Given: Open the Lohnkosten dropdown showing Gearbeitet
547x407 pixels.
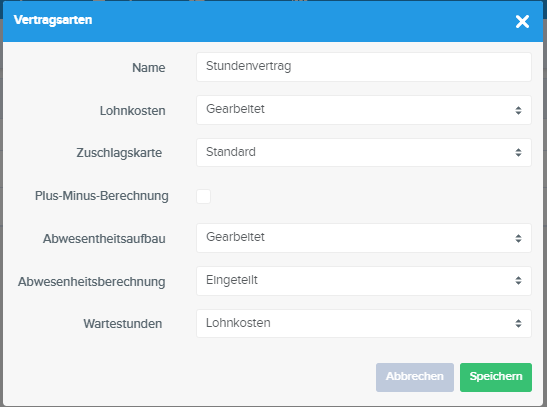Looking at the screenshot, I should 364,110.
